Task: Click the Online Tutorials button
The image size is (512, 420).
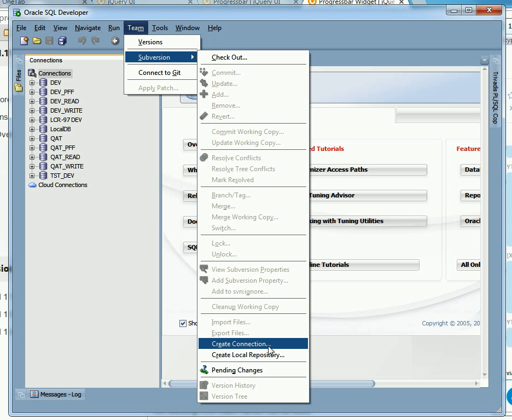Action: coord(364,265)
